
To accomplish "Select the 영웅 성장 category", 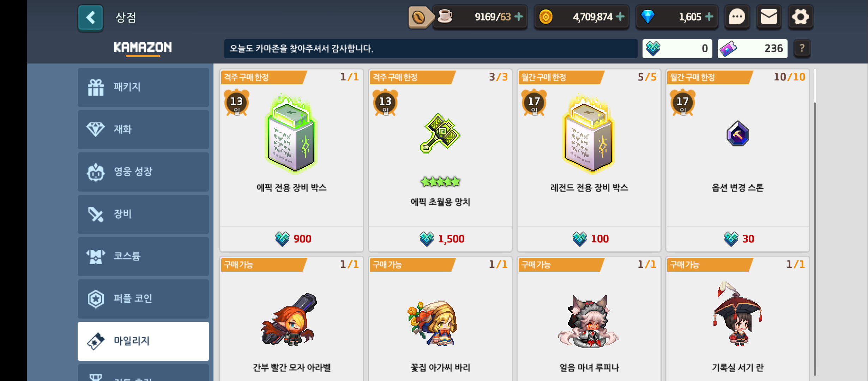I will [x=143, y=172].
